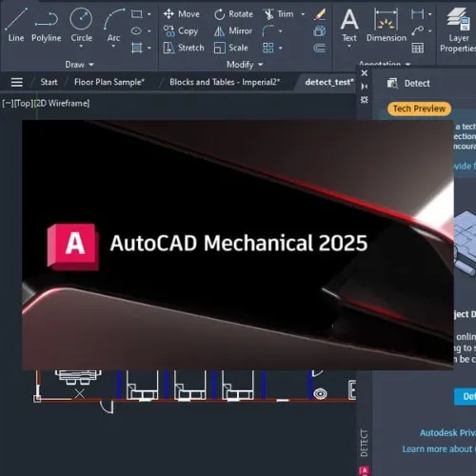Switch to the Start tab
The width and height of the screenshot is (476, 476).
point(49,82)
